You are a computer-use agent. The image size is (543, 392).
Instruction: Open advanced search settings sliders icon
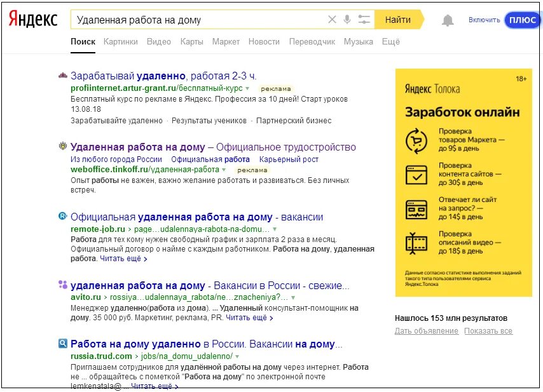(x=364, y=19)
